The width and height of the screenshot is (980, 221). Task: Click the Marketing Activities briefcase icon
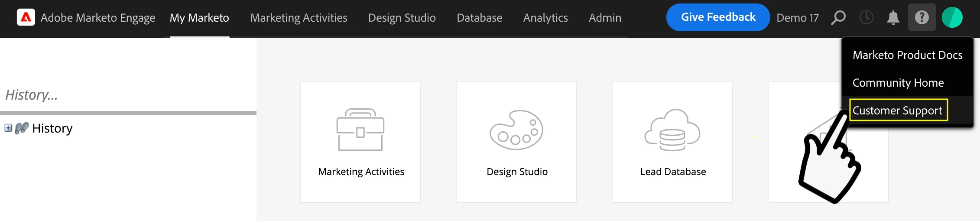pos(360,130)
